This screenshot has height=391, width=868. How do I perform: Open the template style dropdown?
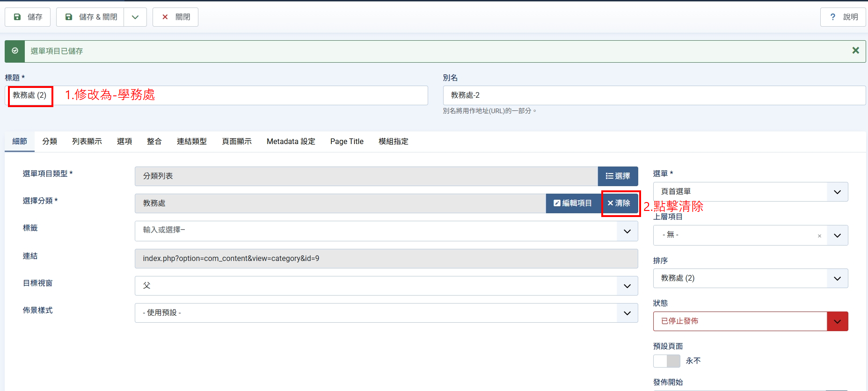point(386,313)
